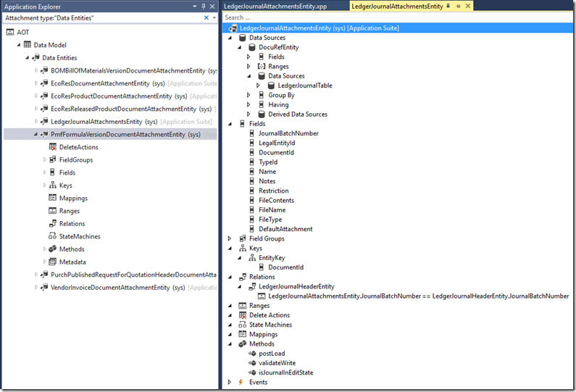Click the DocuRefEntity data source icon

[252, 47]
